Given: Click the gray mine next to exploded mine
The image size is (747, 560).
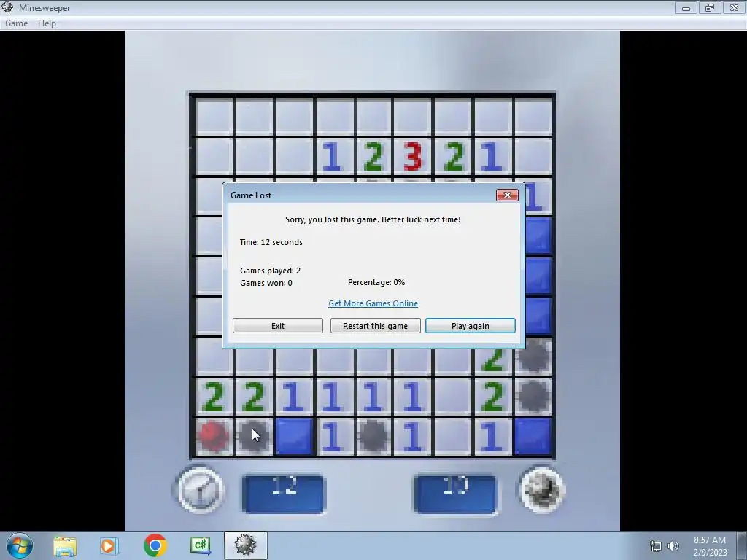Looking at the screenshot, I should pos(253,436).
